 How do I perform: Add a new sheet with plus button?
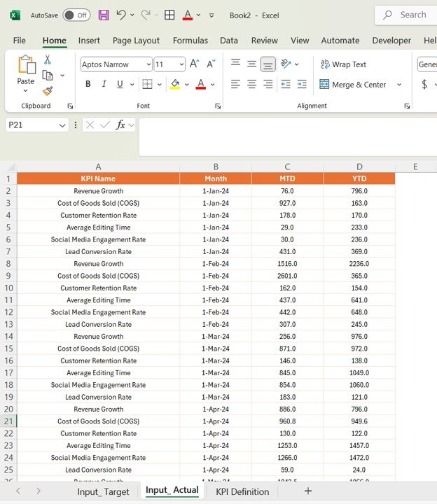tap(307, 491)
